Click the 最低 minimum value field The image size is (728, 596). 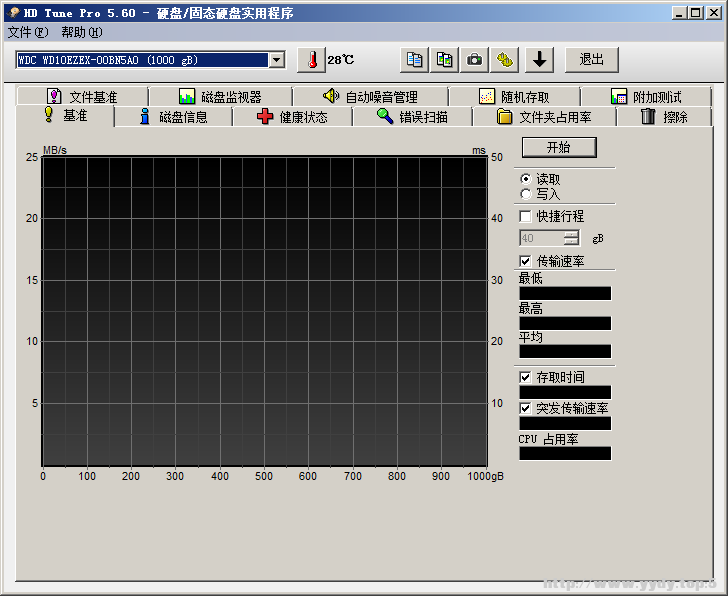coord(565,293)
